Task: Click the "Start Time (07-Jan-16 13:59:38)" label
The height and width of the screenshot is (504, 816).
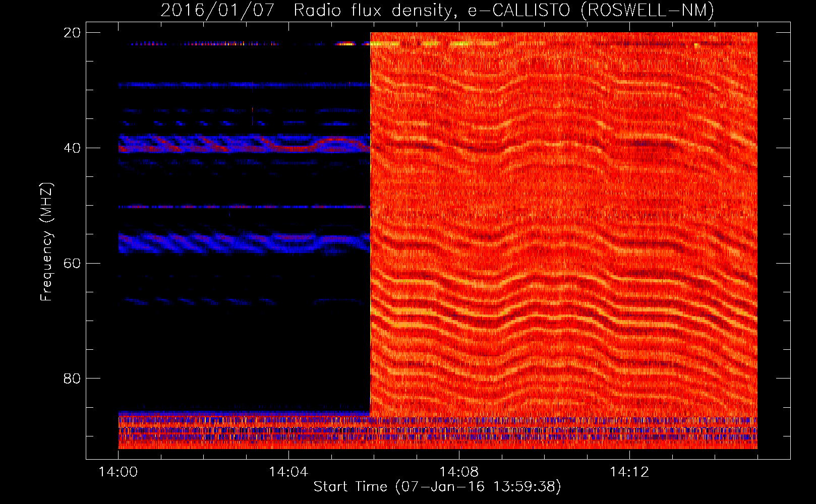Action: (x=437, y=487)
